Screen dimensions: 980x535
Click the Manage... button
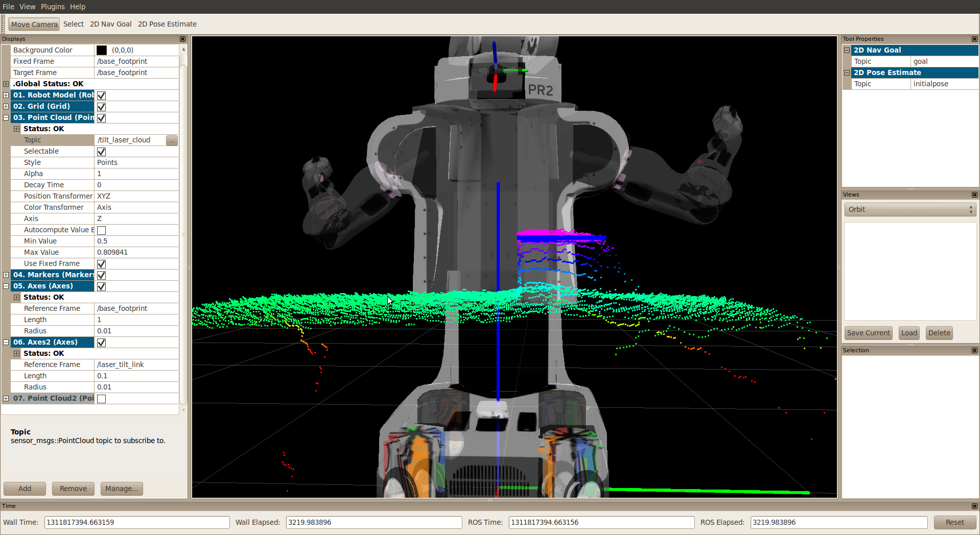(x=122, y=489)
